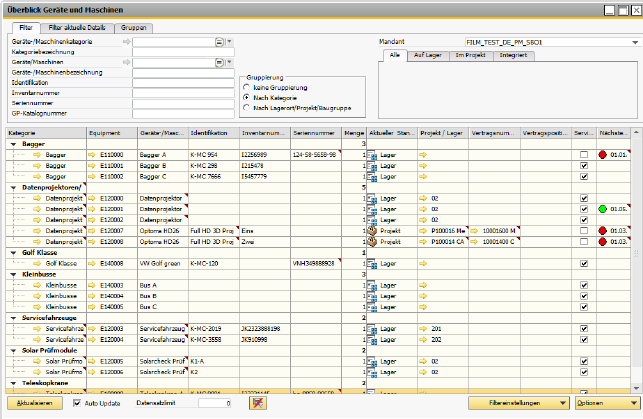This screenshot has width=643, height=419.
Task: Click the Projekt status icon in E120008 row
Action: (x=372, y=242)
